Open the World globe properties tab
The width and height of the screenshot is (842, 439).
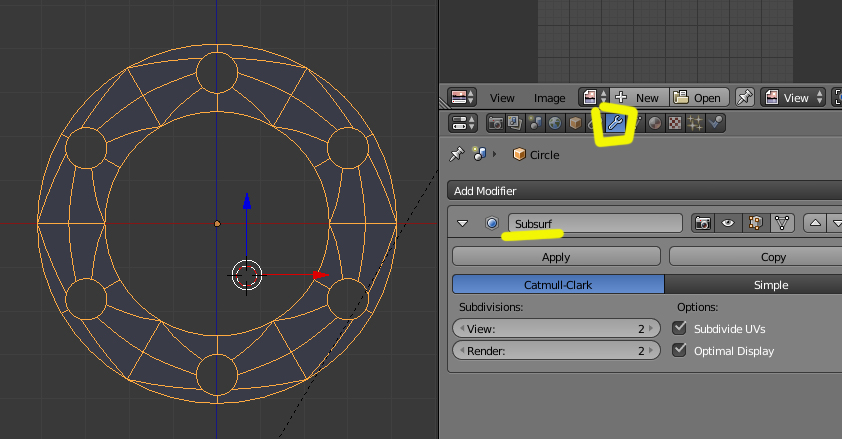pos(555,124)
